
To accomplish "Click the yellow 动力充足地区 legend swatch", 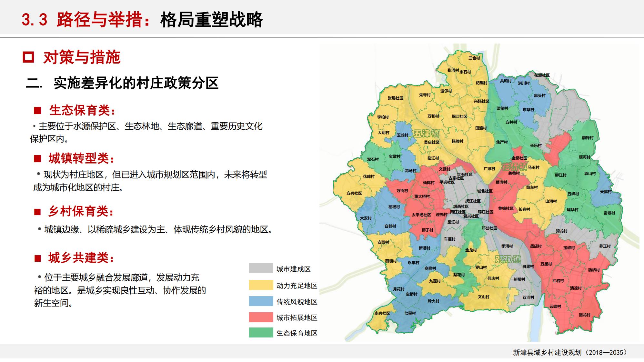I will click(x=261, y=285).
